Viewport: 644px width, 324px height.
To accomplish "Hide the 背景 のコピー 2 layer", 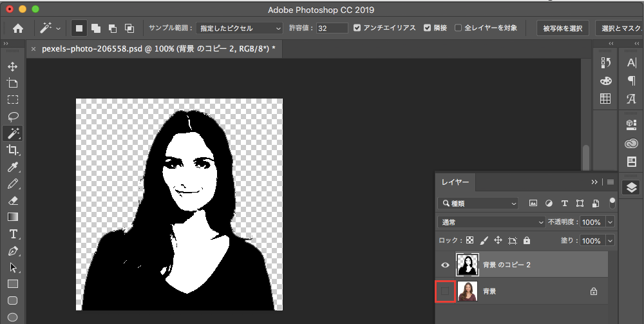I will tap(444, 265).
